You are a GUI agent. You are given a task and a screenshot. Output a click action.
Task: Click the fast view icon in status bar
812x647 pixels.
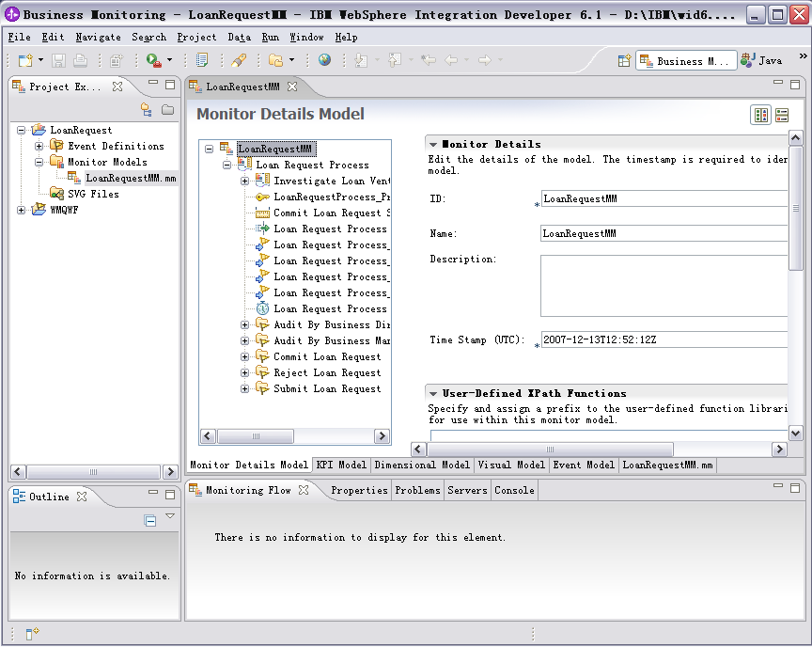pyautogui.click(x=32, y=633)
